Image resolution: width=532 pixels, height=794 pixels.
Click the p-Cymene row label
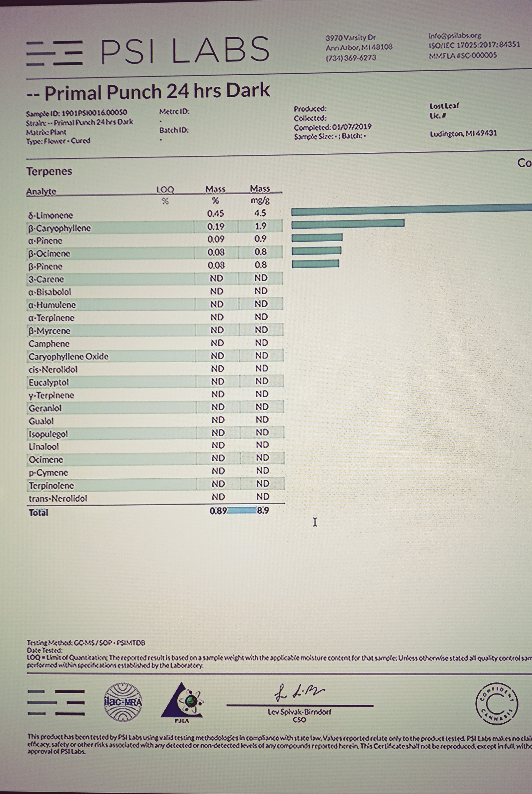48,473
